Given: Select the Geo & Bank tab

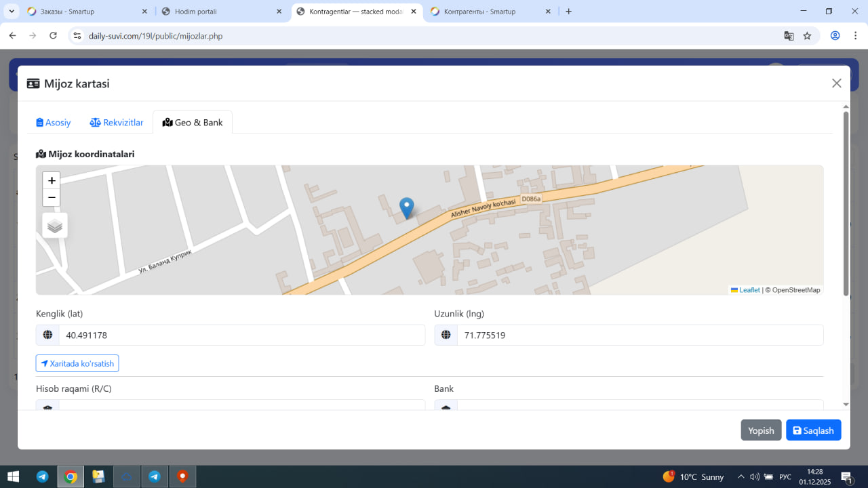Looking at the screenshot, I should tap(193, 123).
